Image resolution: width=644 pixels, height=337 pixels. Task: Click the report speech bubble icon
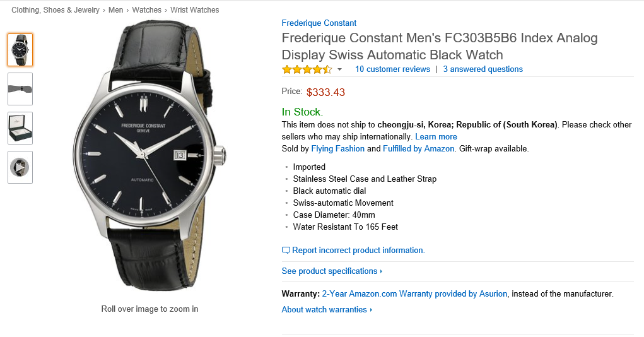tap(286, 251)
